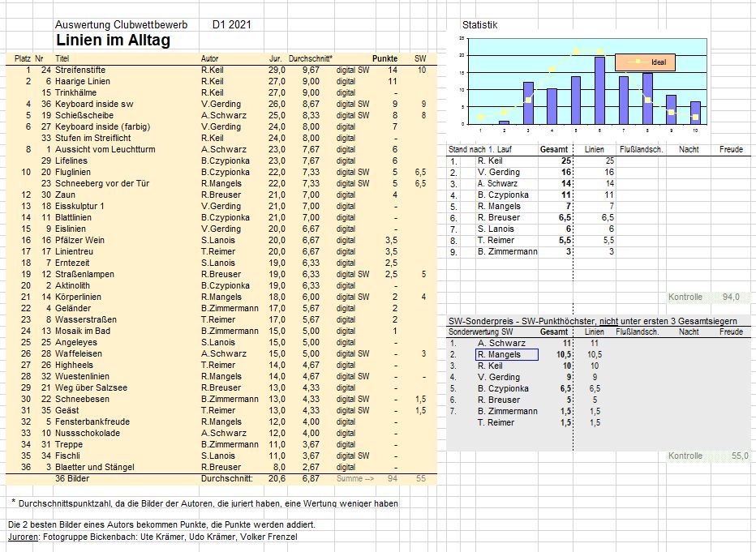Click 'Stand nach 1. Lauf' header cell
The height and width of the screenshot is (552, 756).
(480, 149)
